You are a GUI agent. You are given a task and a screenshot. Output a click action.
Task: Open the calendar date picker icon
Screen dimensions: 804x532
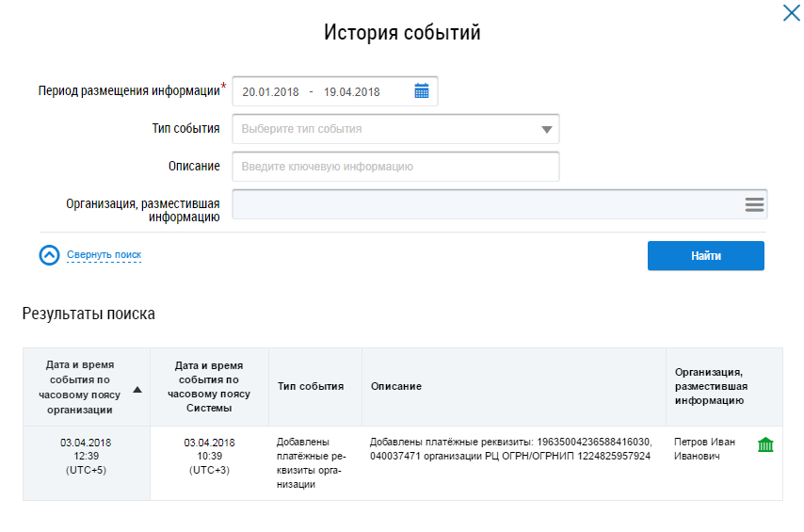click(x=422, y=91)
